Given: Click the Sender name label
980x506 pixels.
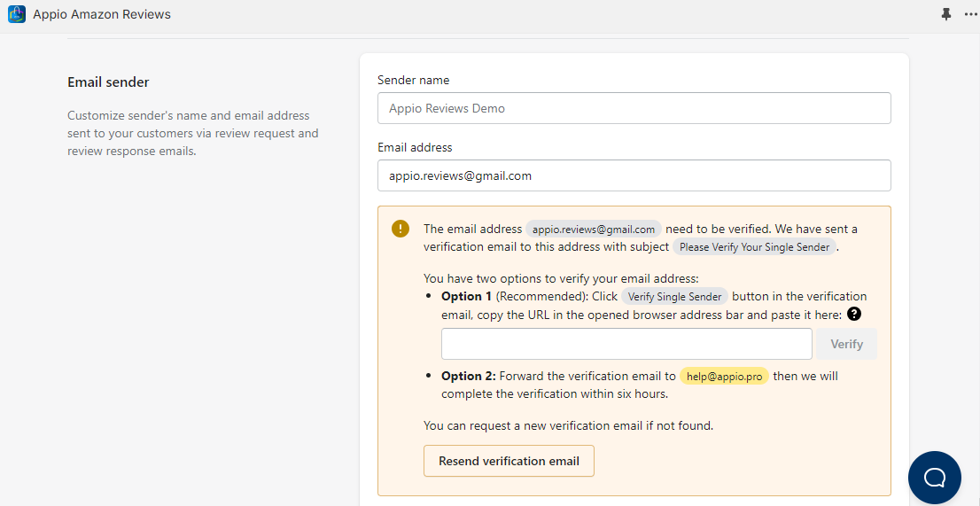Looking at the screenshot, I should tap(413, 80).
